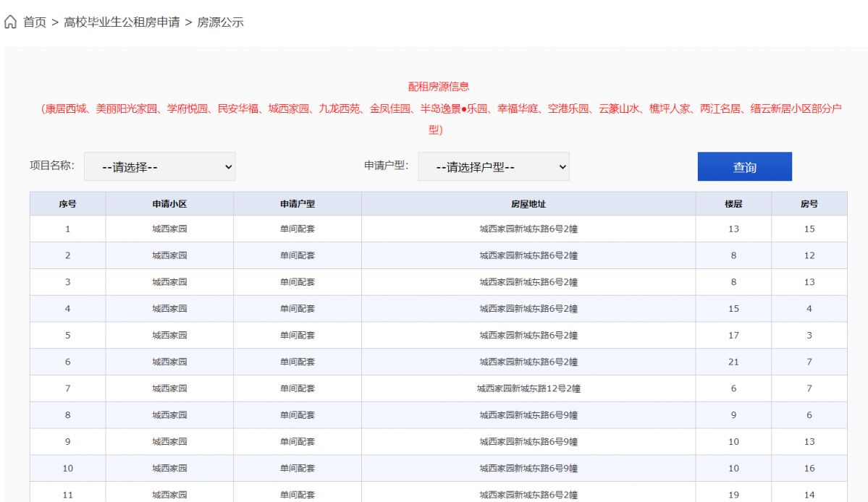Click floor 15 in row 4

733,308
